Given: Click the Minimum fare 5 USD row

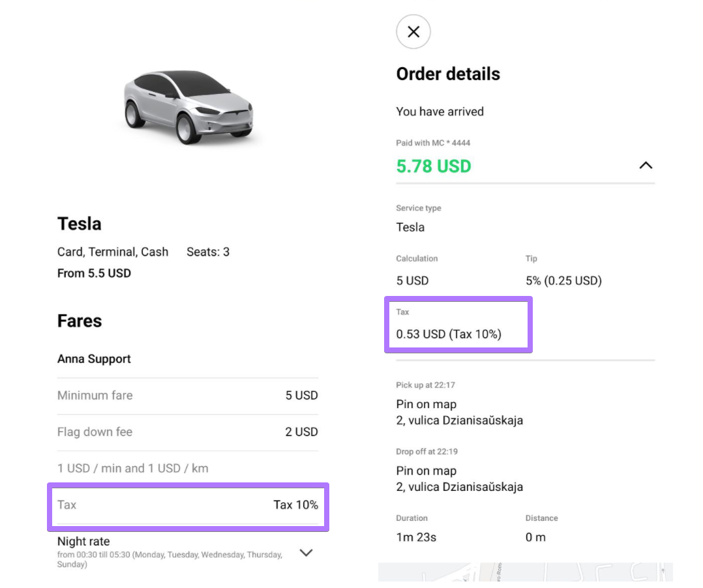Looking at the screenshot, I should [x=188, y=396].
